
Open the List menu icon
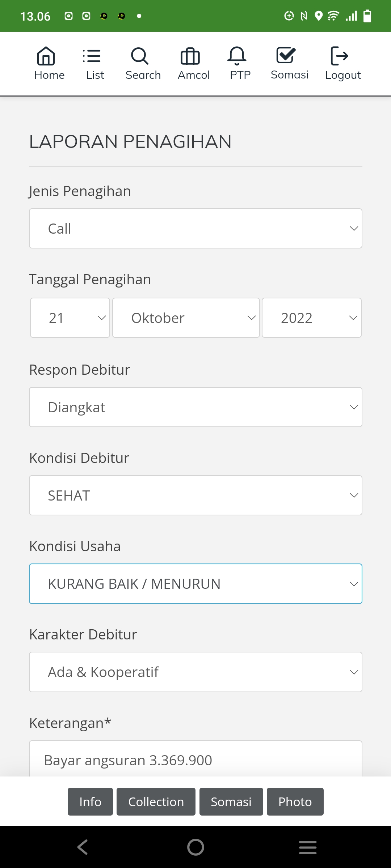92,56
